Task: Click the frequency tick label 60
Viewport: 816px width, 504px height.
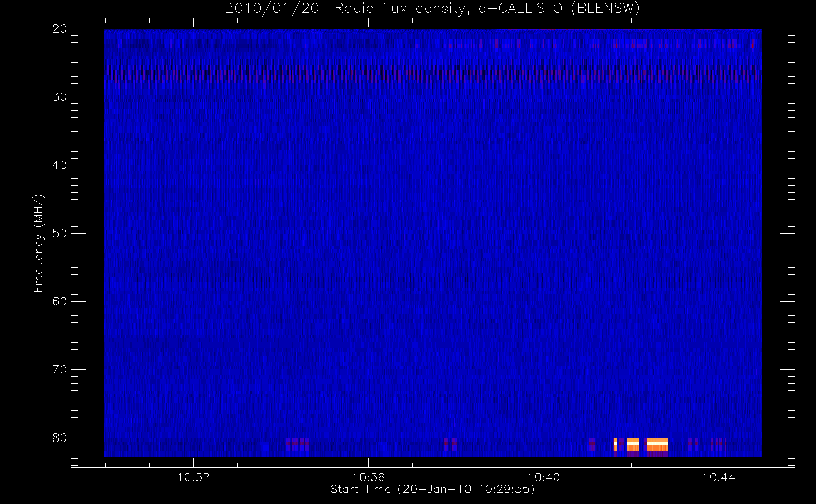Action: (x=60, y=301)
